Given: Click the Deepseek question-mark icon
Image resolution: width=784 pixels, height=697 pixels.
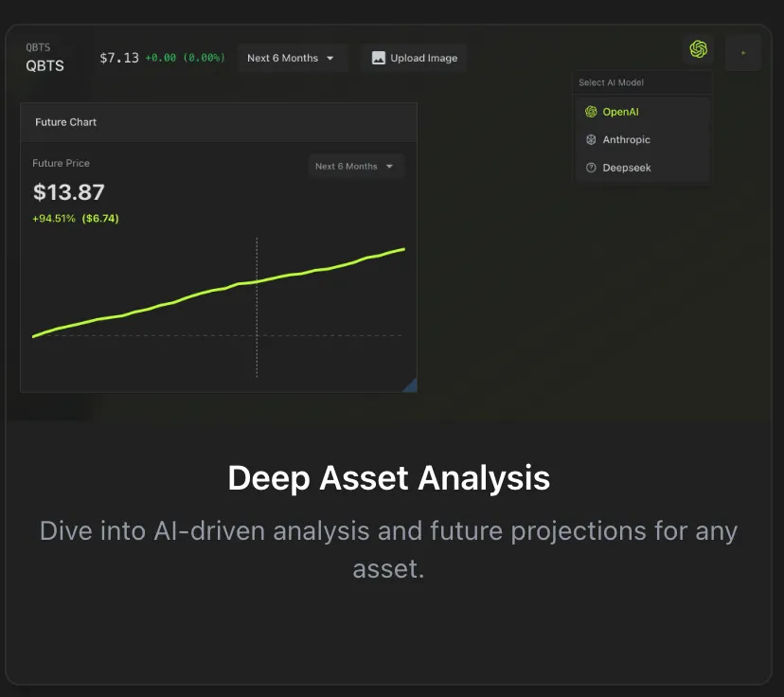Looking at the screenshot, I should pos(591,168).
